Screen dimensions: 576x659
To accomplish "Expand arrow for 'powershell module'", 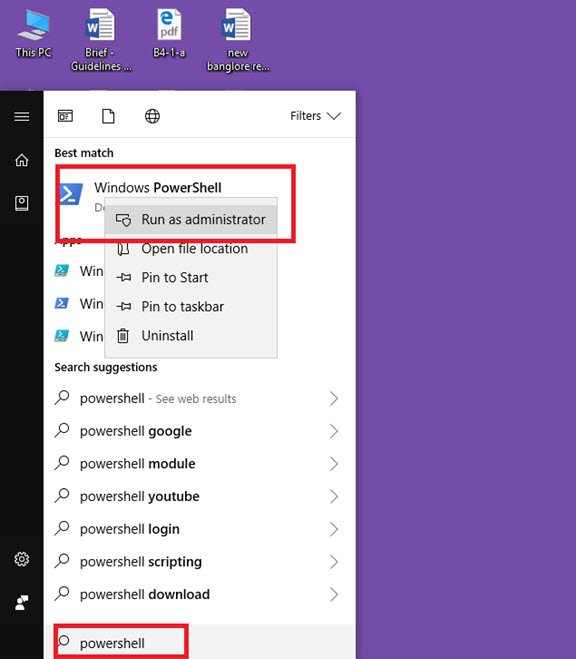I will click(334, 464).
